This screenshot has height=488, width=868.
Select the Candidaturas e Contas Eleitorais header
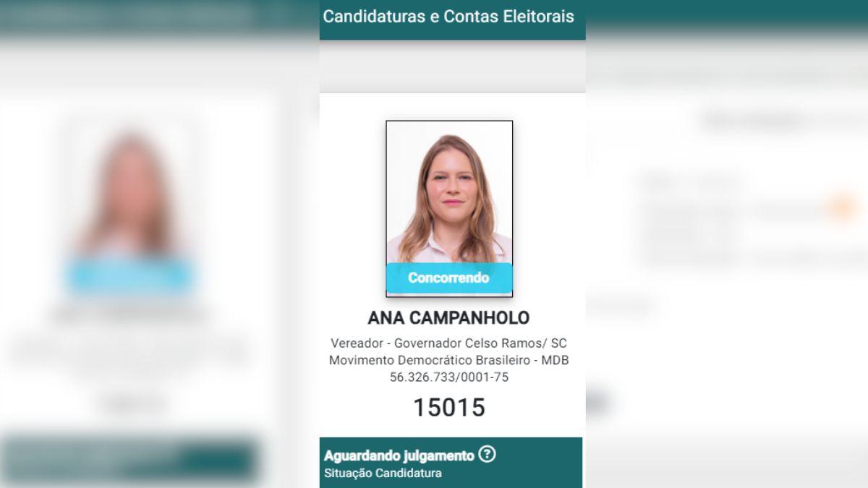(448, 16)
